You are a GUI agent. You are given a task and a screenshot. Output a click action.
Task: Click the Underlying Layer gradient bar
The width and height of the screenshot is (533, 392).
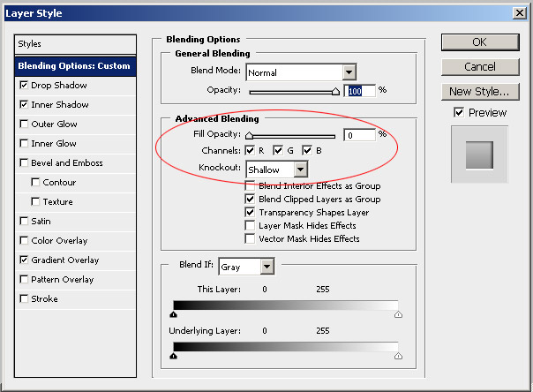(x=286, y=346)
